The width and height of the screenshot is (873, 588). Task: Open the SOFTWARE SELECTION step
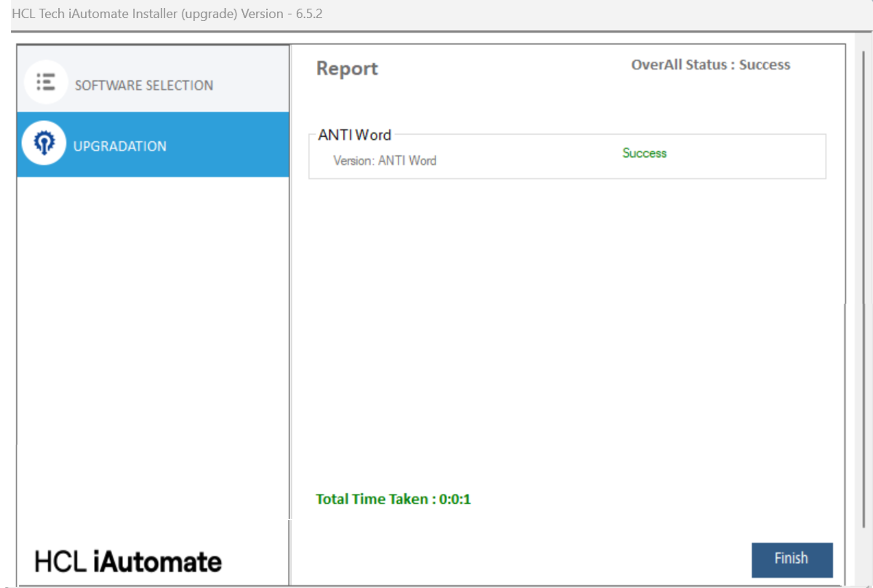(153, 79)
